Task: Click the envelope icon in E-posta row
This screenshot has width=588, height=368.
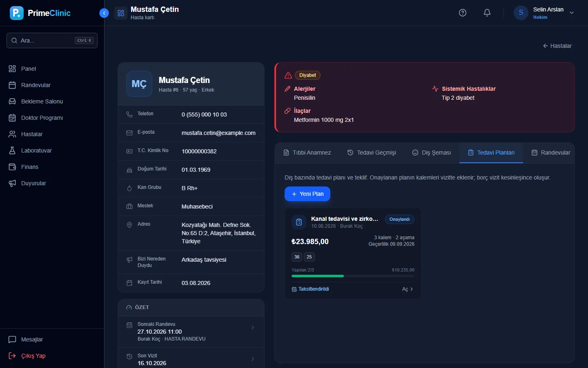Action: (129, 133)
